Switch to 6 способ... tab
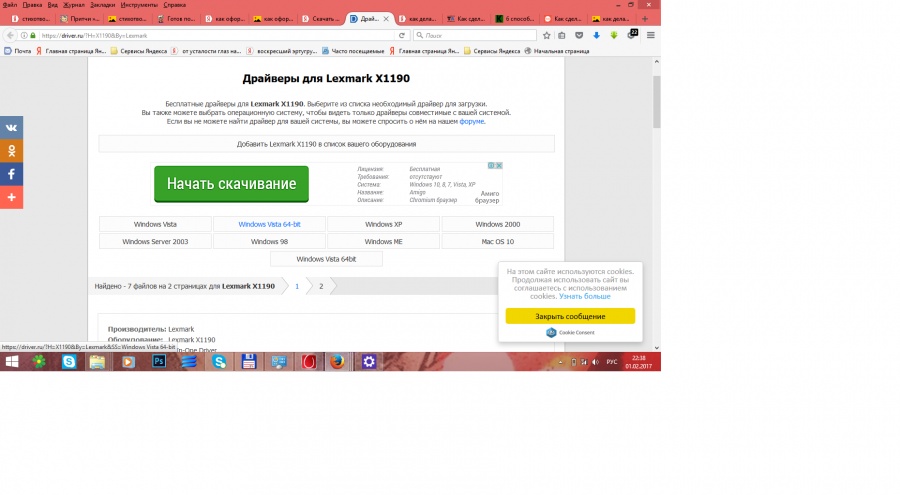 point(515,19)
